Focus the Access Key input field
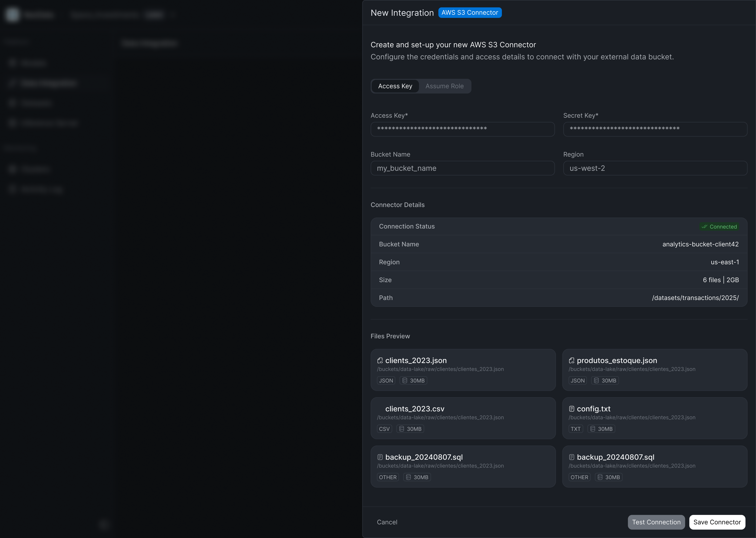This screenshot has width=756, height=538. (462, 129)
